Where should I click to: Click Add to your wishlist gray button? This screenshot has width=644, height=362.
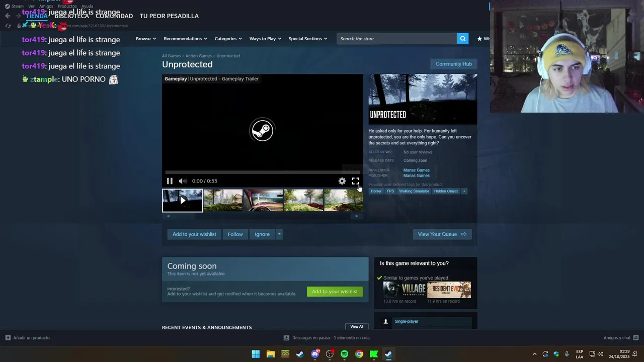[194, 234]
